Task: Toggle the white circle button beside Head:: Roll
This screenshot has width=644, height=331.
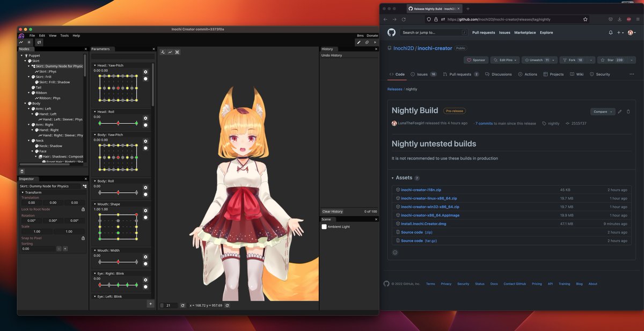Action: pyautogui.click(x=145, y=125)
